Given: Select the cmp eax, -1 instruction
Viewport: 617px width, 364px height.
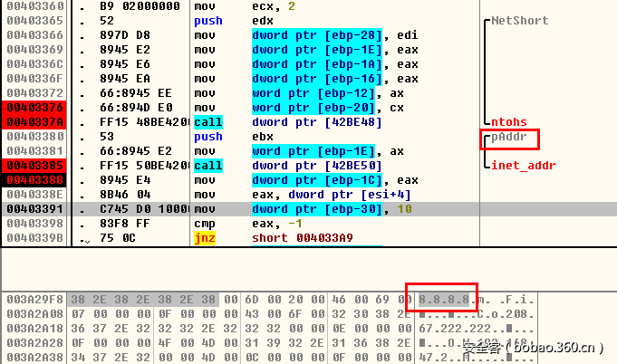Looking at the screenshot, I should pos(272,224).
